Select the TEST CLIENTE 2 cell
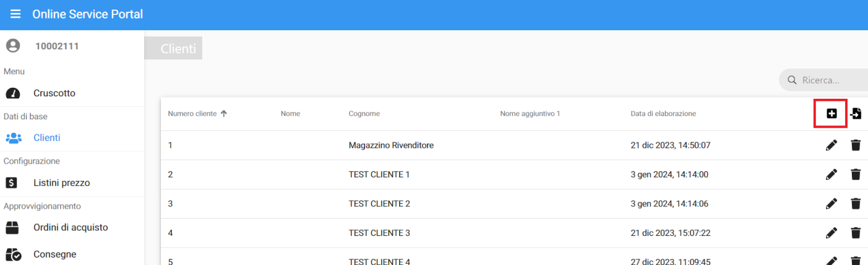 379,203
